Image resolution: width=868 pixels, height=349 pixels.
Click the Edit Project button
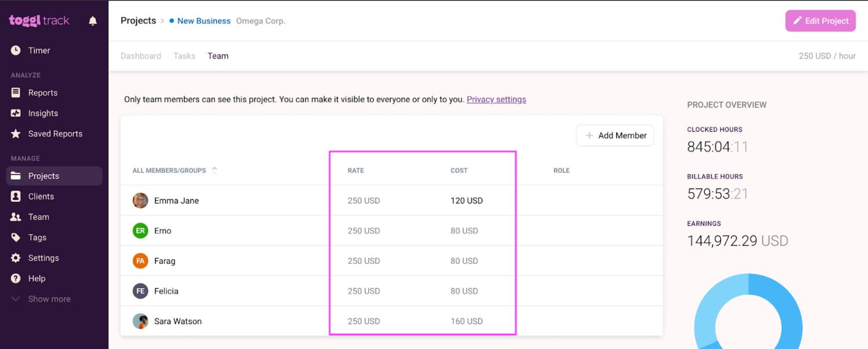820,20
